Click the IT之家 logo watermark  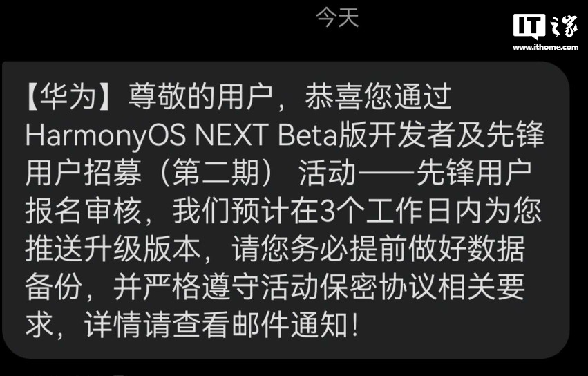[546, 26]
